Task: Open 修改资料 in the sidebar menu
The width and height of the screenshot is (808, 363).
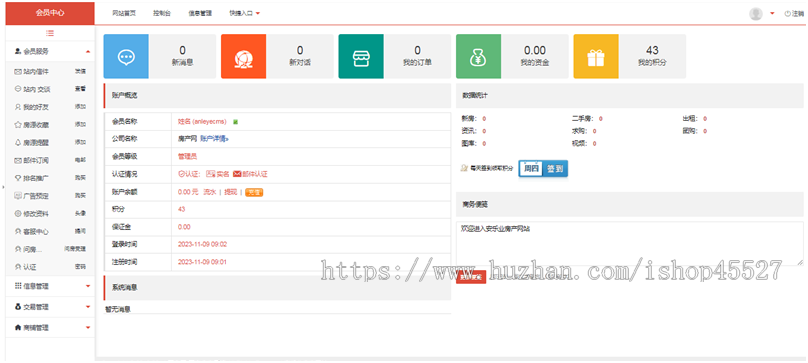Action: [x=36, y=214]
